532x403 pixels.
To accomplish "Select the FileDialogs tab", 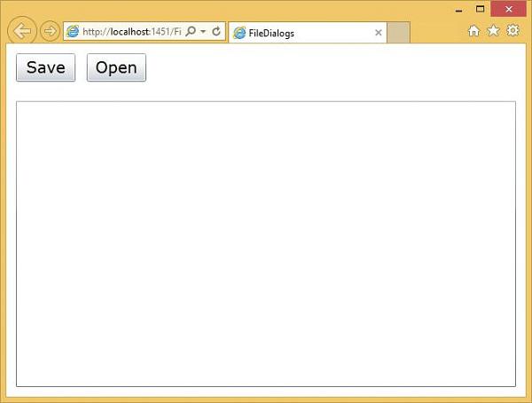I will (x=308, y=33).
